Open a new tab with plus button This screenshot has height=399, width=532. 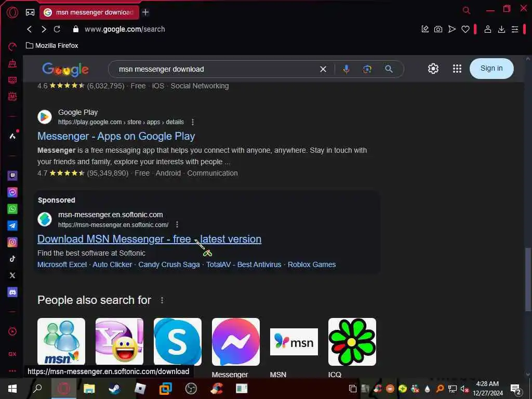click(145, 12)
